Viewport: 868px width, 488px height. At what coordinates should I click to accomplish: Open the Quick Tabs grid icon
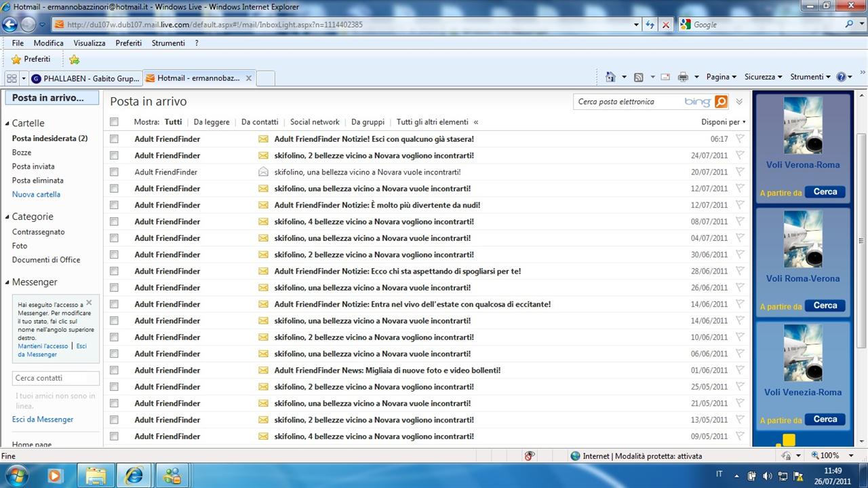click(x=12, y=78)
